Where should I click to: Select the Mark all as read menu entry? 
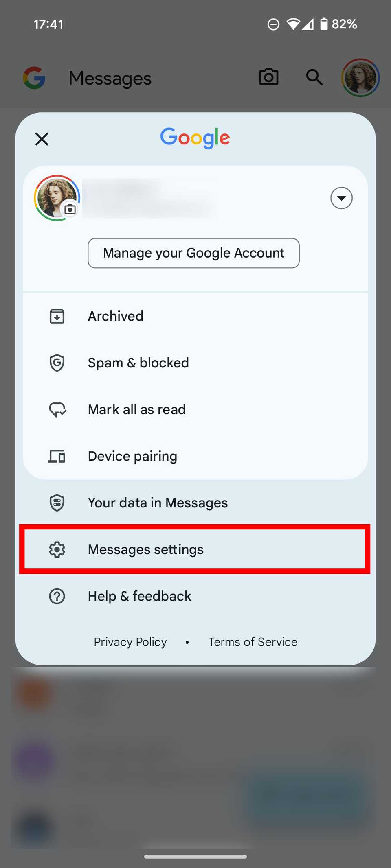click(x=136, y=409)
